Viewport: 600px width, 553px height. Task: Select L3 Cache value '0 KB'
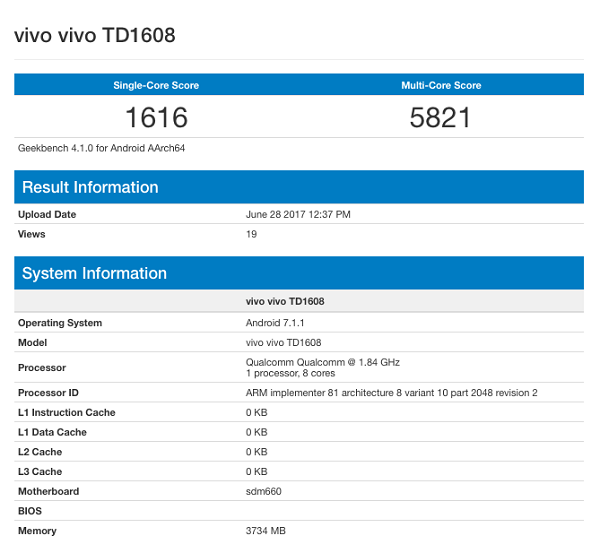click(x=256, y=471)
